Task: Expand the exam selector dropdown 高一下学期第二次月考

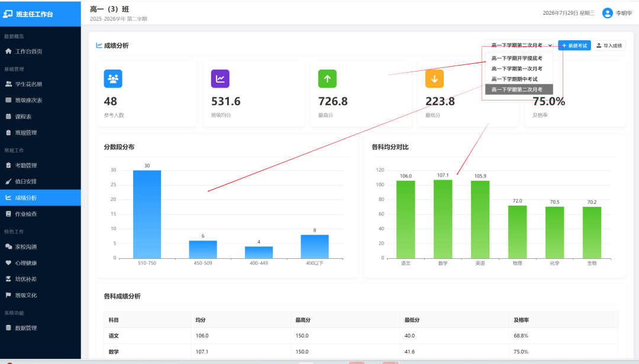Action: coord(519,45)
